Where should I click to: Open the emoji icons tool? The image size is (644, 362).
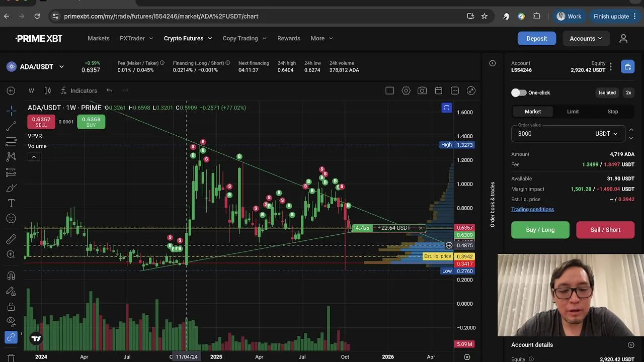(11, 219)
